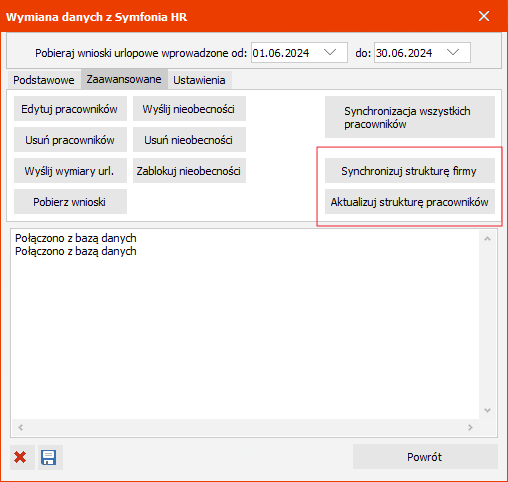Click Wyślij nieobecności button
Screen dimensions: 508x482
(189, 109)
